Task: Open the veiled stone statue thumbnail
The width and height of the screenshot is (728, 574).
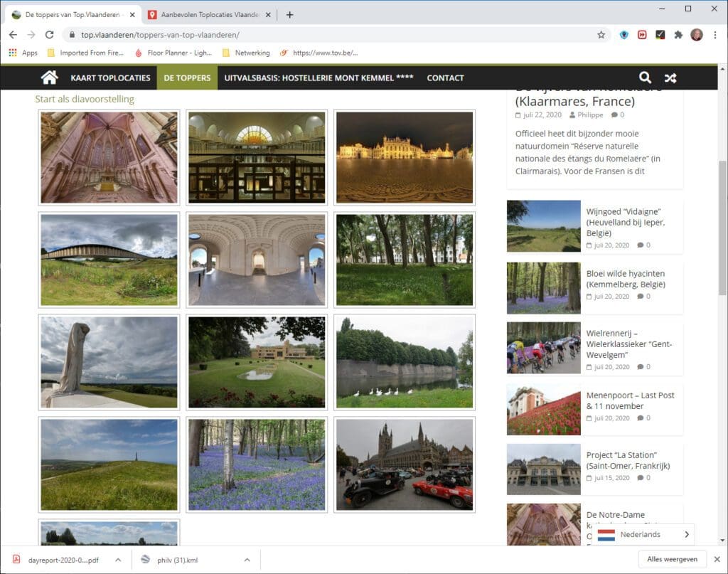Action: 109,362
